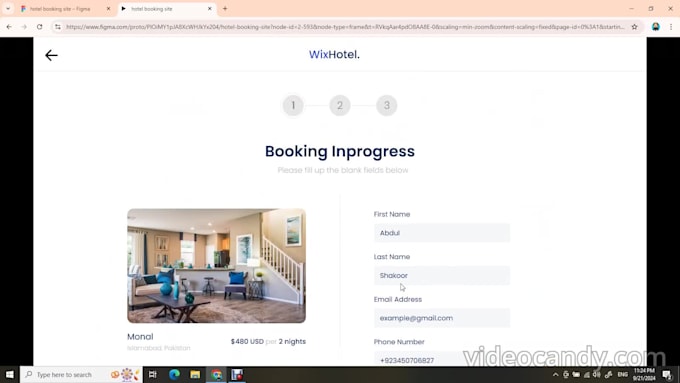
Task: Click the 'Type here to search' taskbar box
Action: (x=82, y=374)
